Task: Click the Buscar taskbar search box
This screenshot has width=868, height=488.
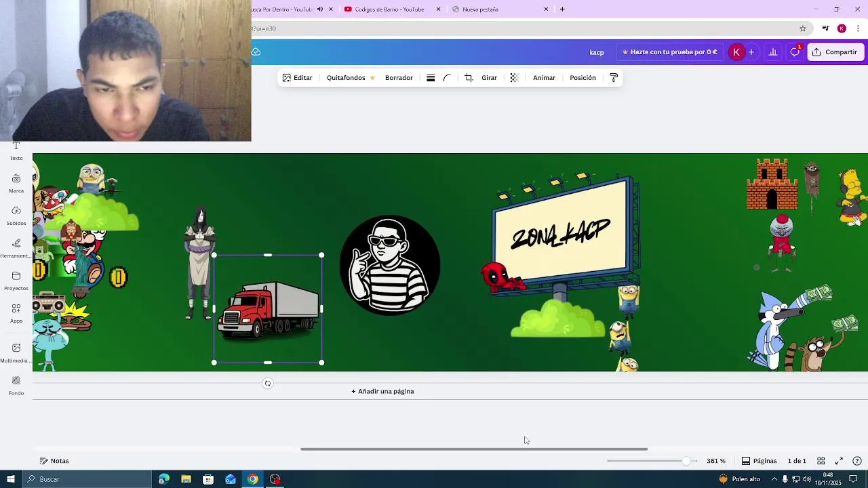Action: [87, 479]
